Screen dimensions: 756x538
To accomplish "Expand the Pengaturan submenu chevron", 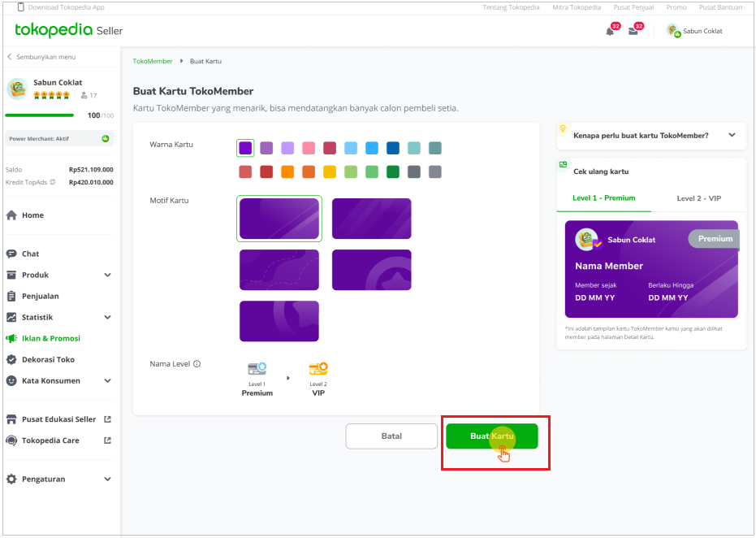I will 107,479.
